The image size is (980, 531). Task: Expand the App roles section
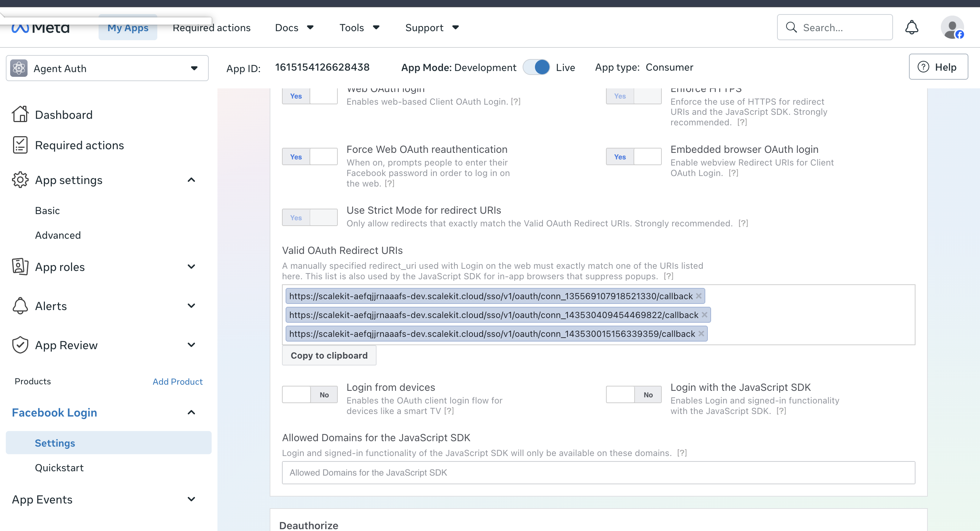191,267
